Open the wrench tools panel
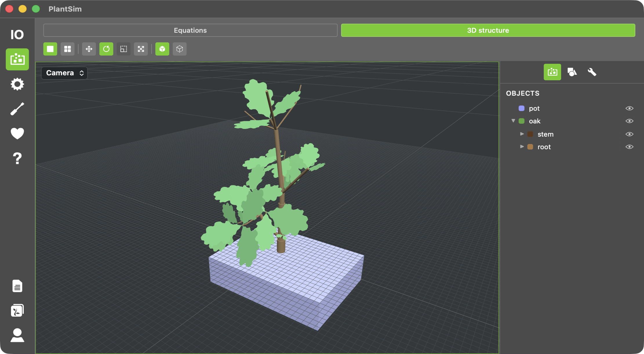Screen dimensions: 644x354 592,72
